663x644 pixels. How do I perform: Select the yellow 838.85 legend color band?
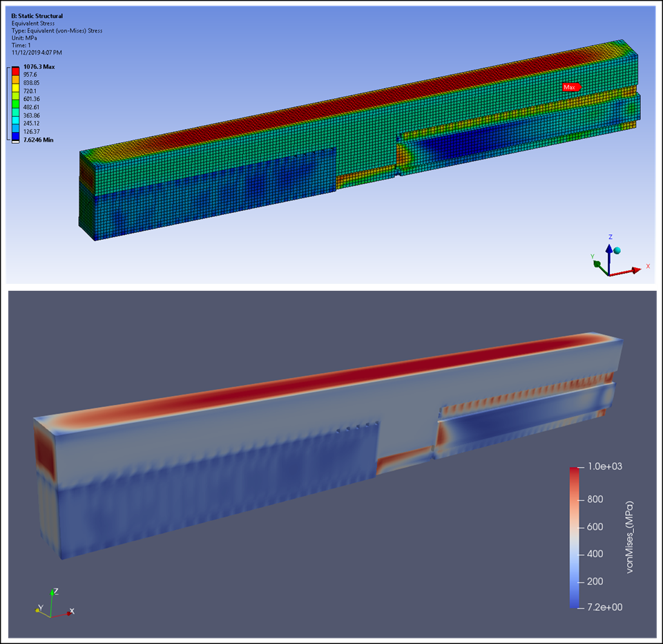(17, 87)
